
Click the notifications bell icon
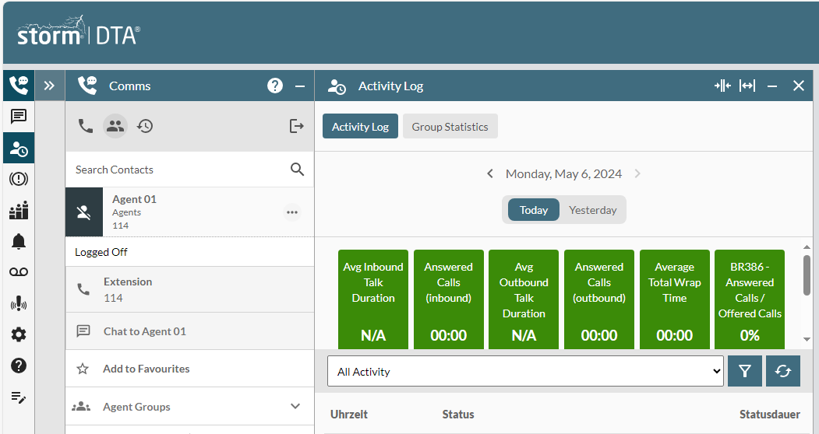[18, 241]
